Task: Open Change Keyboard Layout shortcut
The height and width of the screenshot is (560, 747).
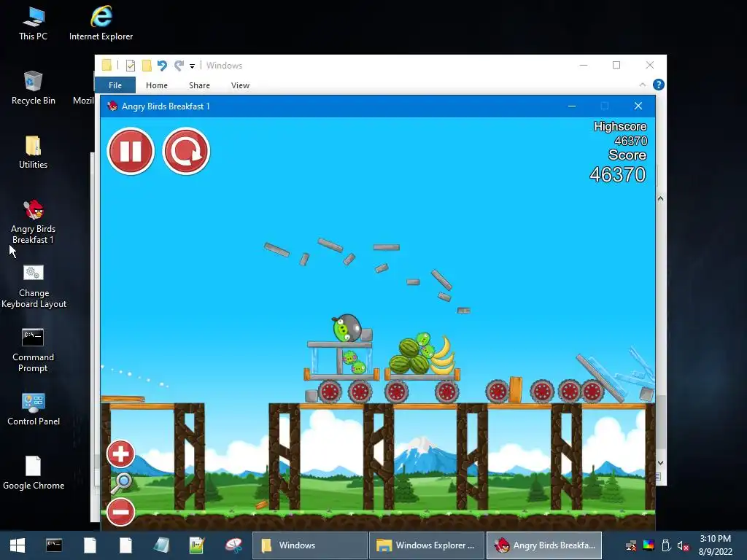Action: 34,287
